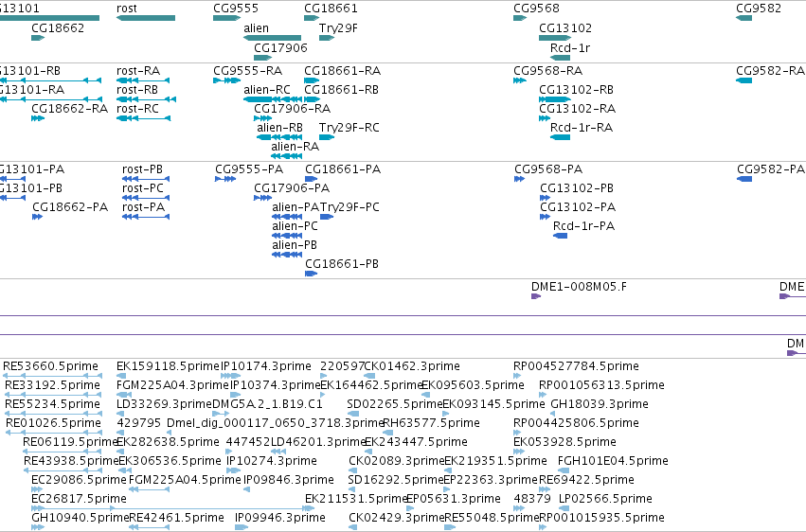
Task: Click the CG18662 gene label
Action: (x=58, y=28)
